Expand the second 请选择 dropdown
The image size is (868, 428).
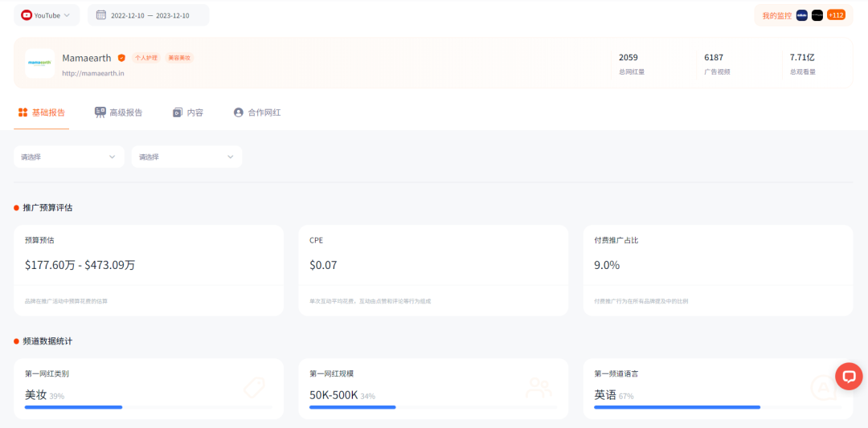tap(186, 157)
